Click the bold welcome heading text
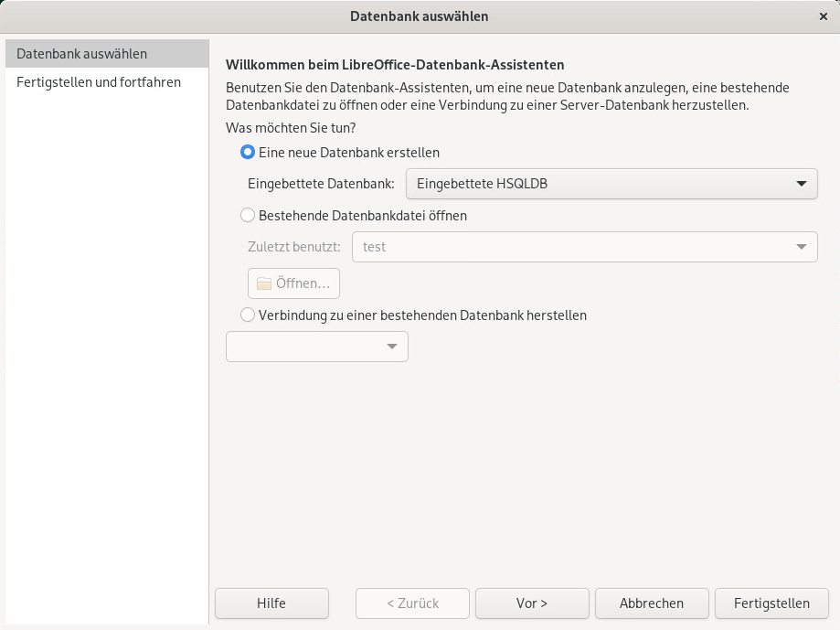The image size is (840, 630). (395, 65)
